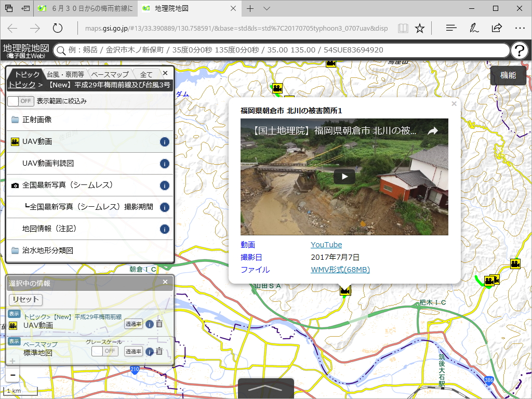The width and height of the screenshot is (532, 399).
Task: Reload the page with refresh icon
Action: [58, 28]
